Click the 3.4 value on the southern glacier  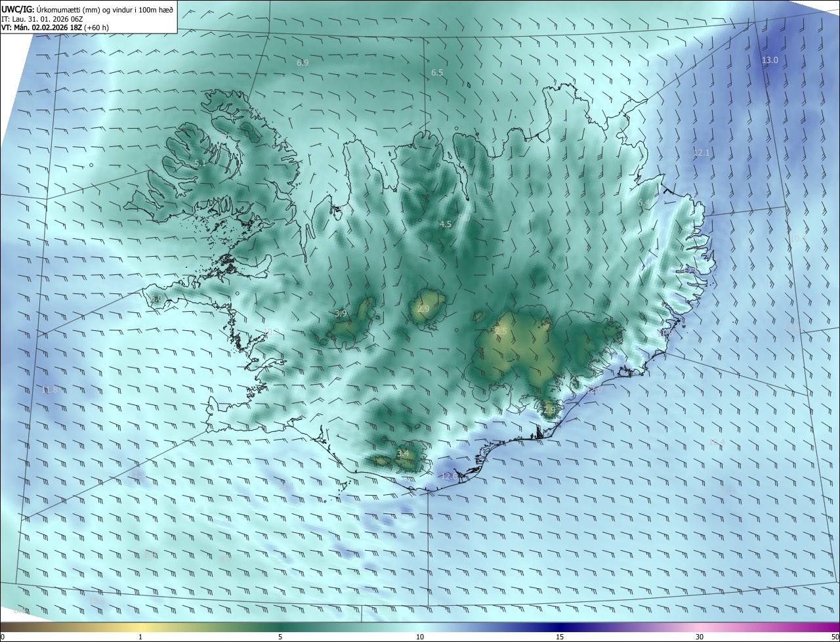403,453
